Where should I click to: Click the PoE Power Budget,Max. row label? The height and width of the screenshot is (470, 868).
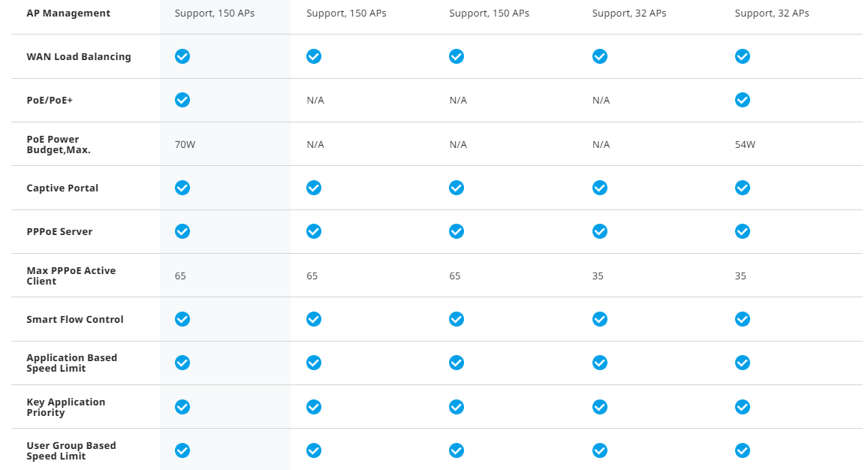click(x=59, y=144)
